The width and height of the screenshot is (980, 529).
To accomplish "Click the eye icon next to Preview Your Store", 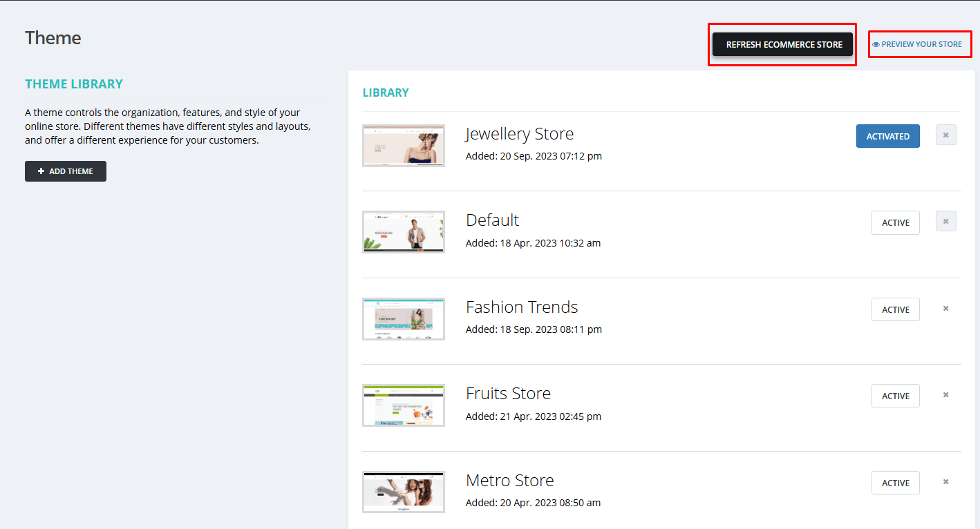I will coord(876,45).
